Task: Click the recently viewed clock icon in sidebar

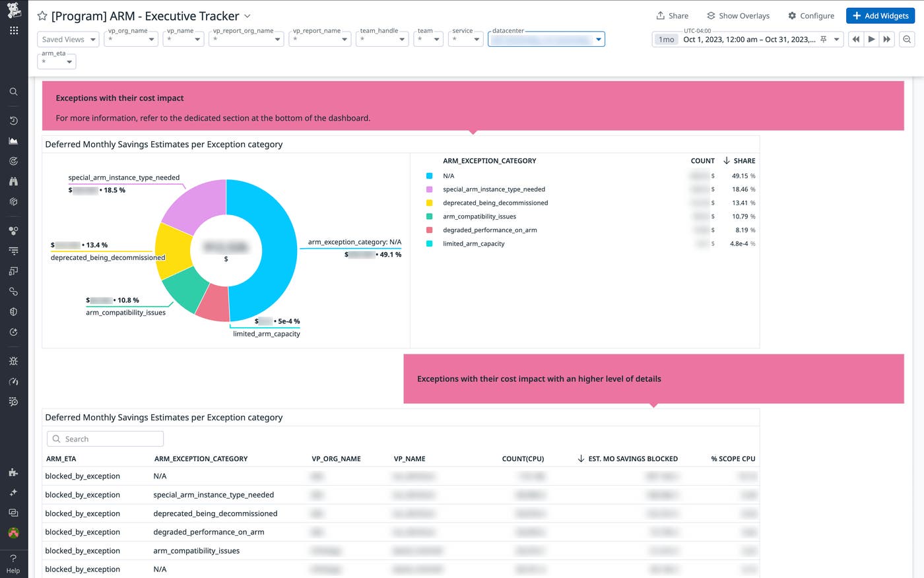Action: pyautogui.click(x=13, y=120)
